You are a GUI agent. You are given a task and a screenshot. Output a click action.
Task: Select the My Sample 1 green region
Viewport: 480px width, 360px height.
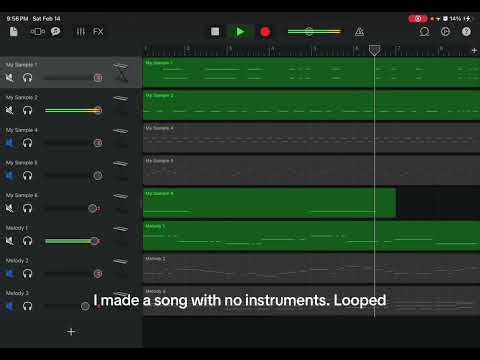[311, 73]
